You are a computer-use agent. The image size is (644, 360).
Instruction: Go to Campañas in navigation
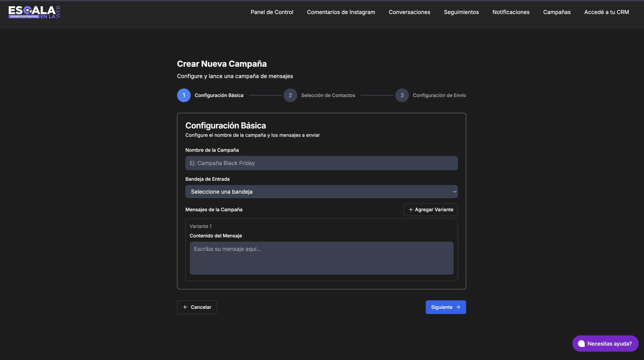tap(557, 12)
